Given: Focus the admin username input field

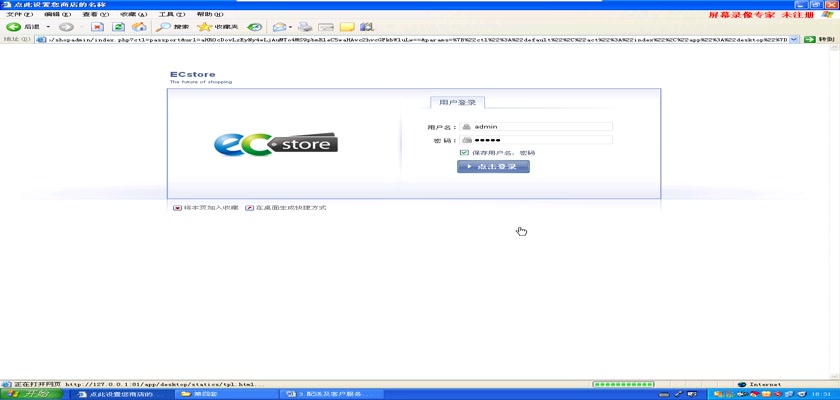Looking at the screenshot, I should click(x=536, y=127).
